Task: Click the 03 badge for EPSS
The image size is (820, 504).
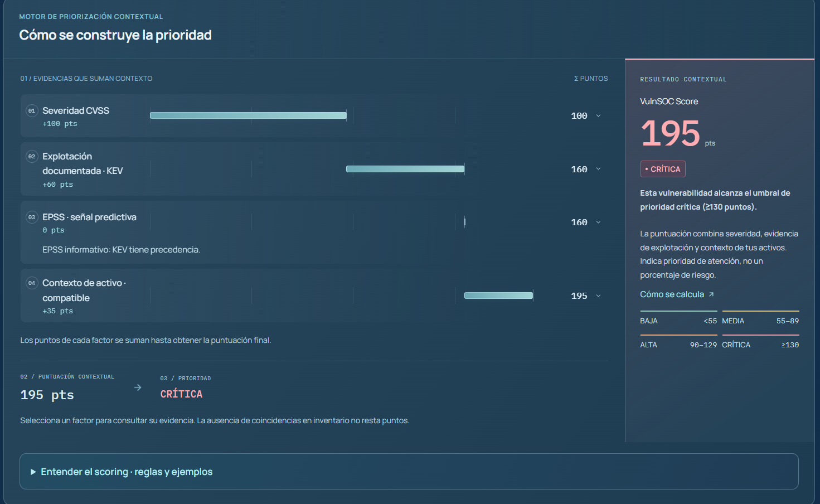Action: pyautogui.click(x=32, y=217)
